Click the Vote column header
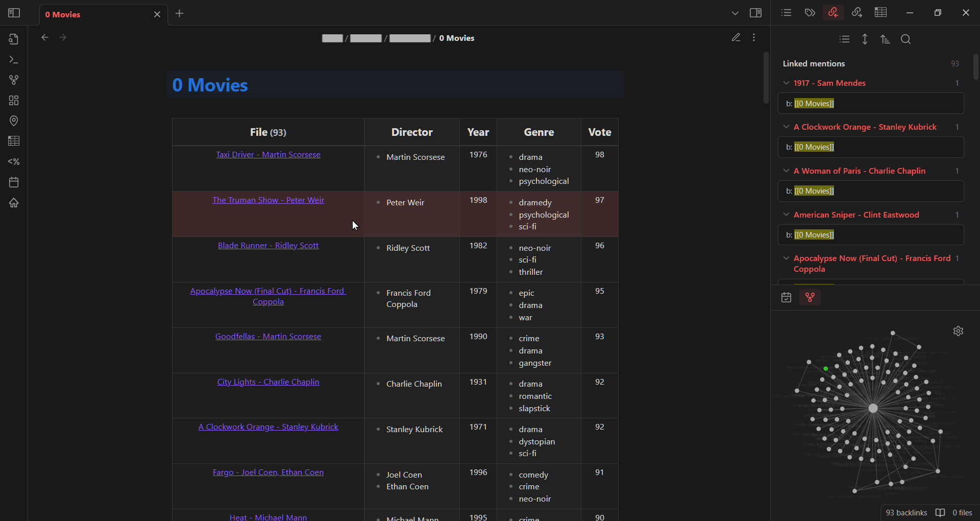This screenshot has width=980, height=521. coord(600,132)
